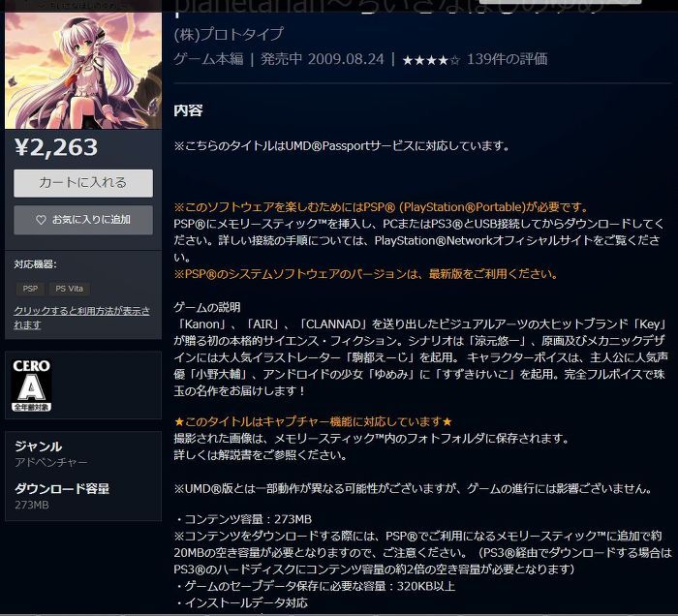Screen dimensions: 678x616
Task: Click the インストールデータ対応 line
Action: (241, 602)
